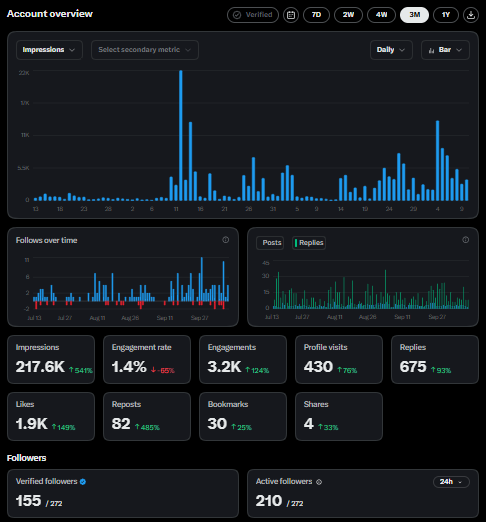Select the 4W time range
Viewport: 486px width, 522px height.
tap(381, 15)
